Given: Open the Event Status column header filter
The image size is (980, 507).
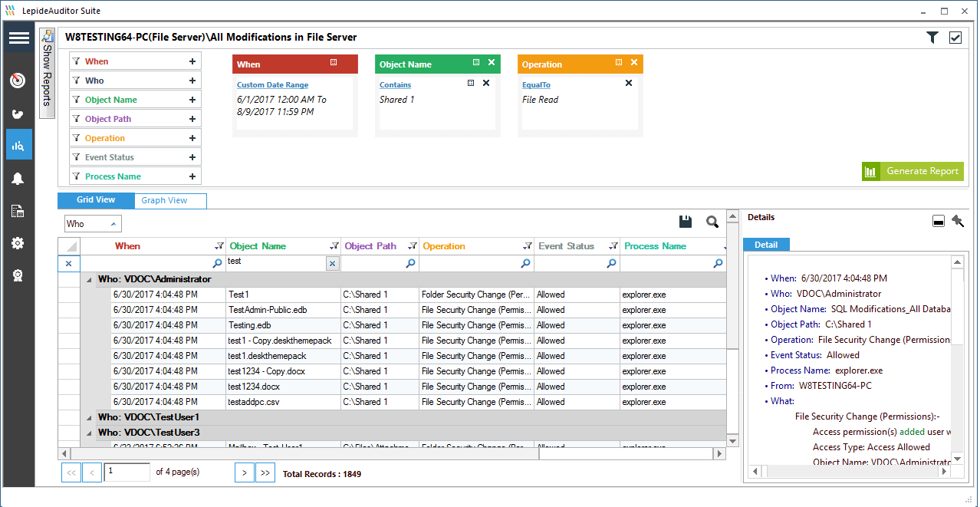Looking at the screenshot, I should [x=613, y=246].
